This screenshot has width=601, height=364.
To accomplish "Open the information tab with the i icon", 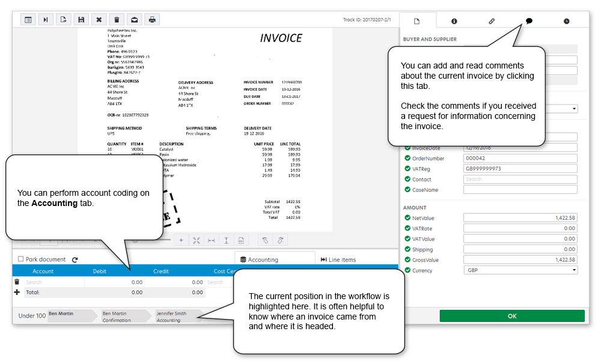I will coord(454,21).
